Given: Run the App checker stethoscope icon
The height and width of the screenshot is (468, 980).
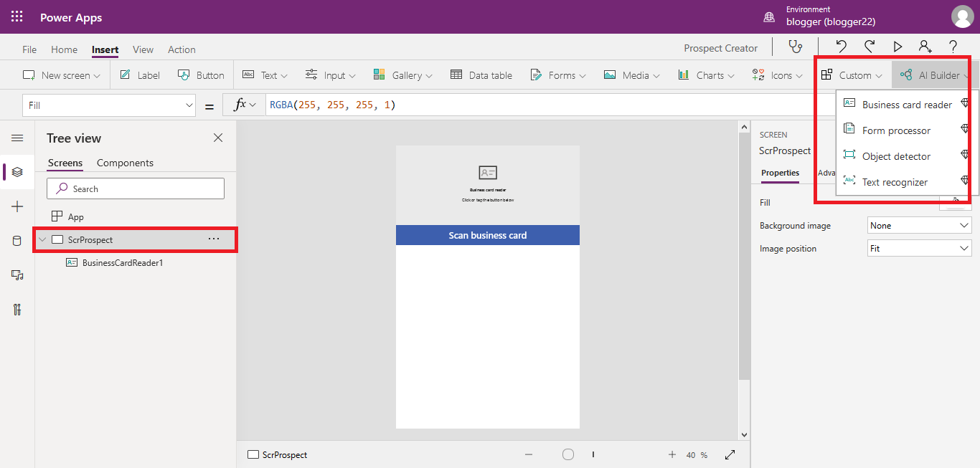Looking at the screenshot, I should [795, 47].
